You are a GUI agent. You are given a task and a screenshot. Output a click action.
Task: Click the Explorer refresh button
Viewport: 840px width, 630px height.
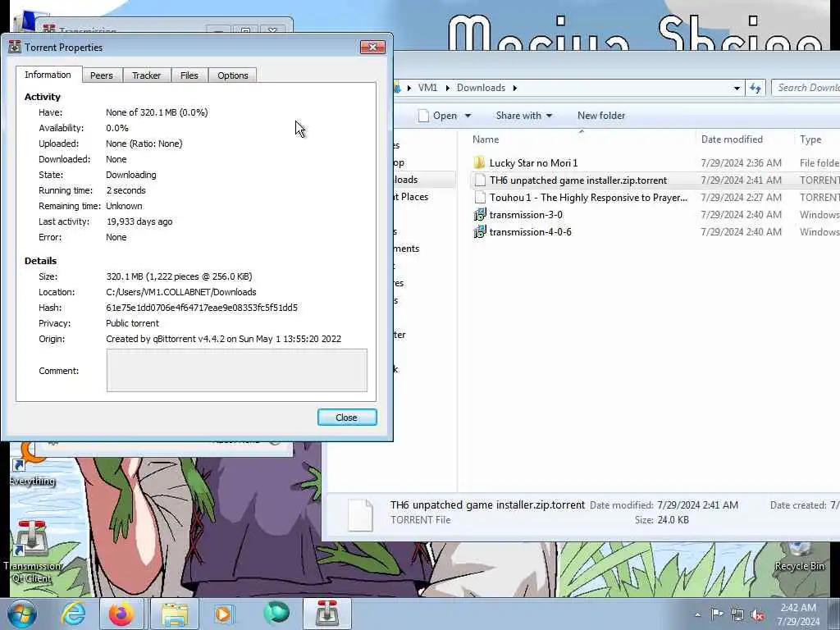(x=756, y=88)
